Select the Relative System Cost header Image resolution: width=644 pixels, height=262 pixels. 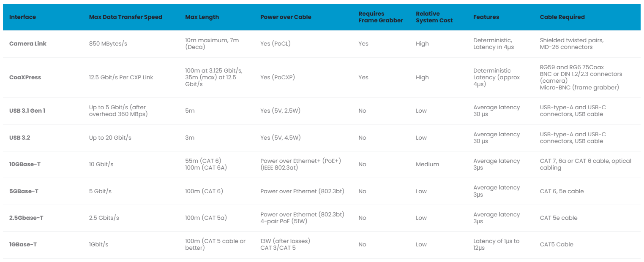[434, 17]
